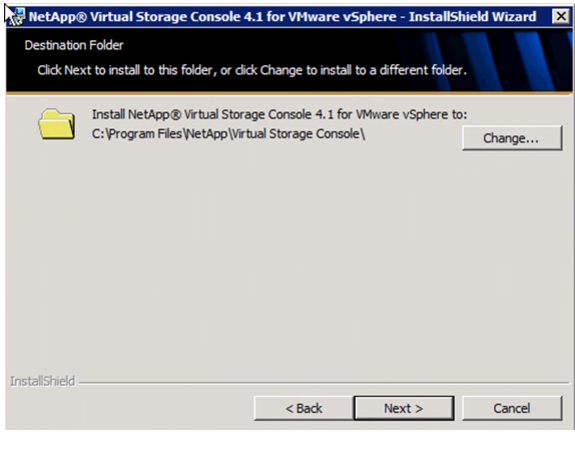Select the Destination Folder heading
The width and height of the screenshot is (575, 460).
point(74,45)
